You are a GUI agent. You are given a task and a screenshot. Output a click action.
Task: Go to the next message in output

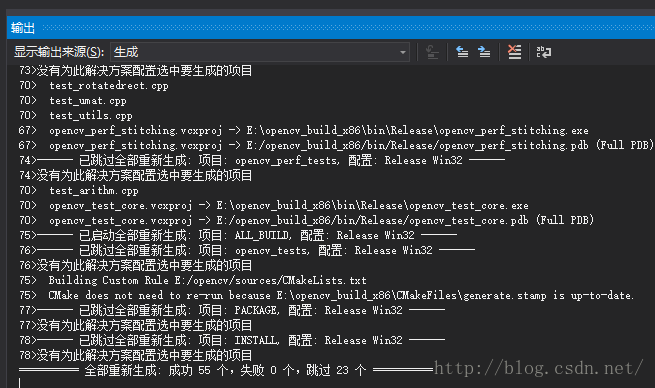(484, 52)
